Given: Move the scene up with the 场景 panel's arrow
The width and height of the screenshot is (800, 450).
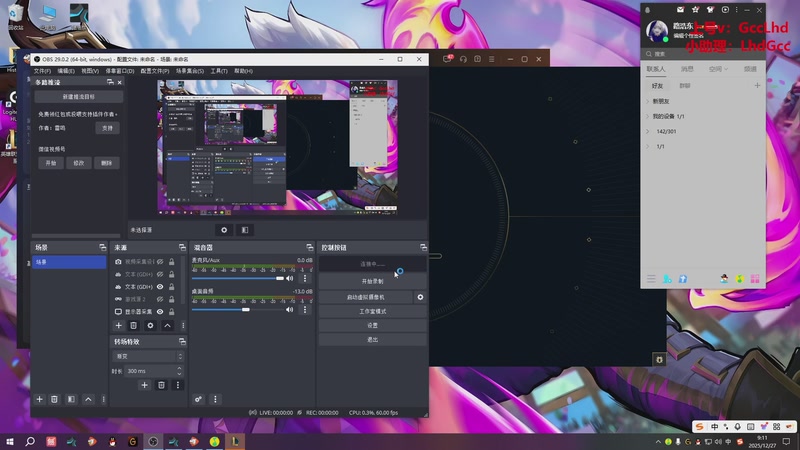Looking at the screenshot, I should click(88, 399).
